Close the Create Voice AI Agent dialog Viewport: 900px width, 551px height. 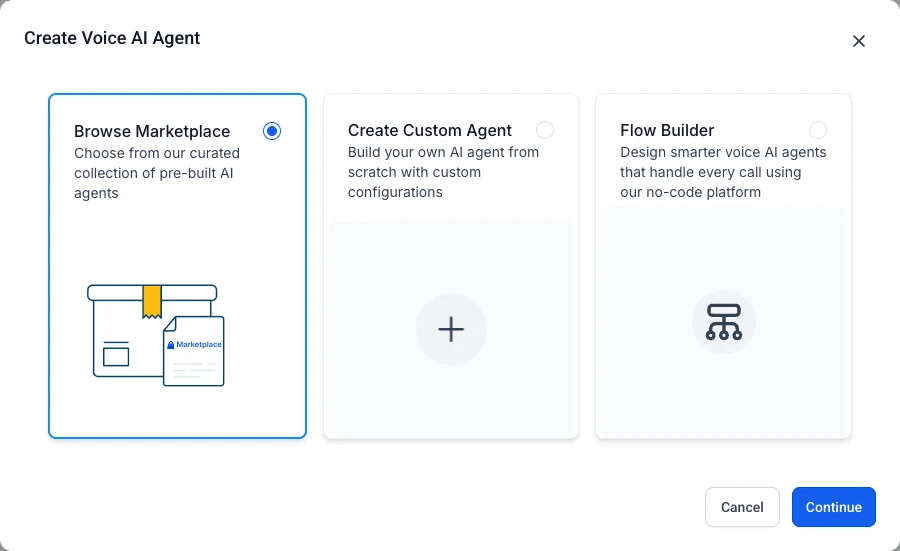(859, 41)
